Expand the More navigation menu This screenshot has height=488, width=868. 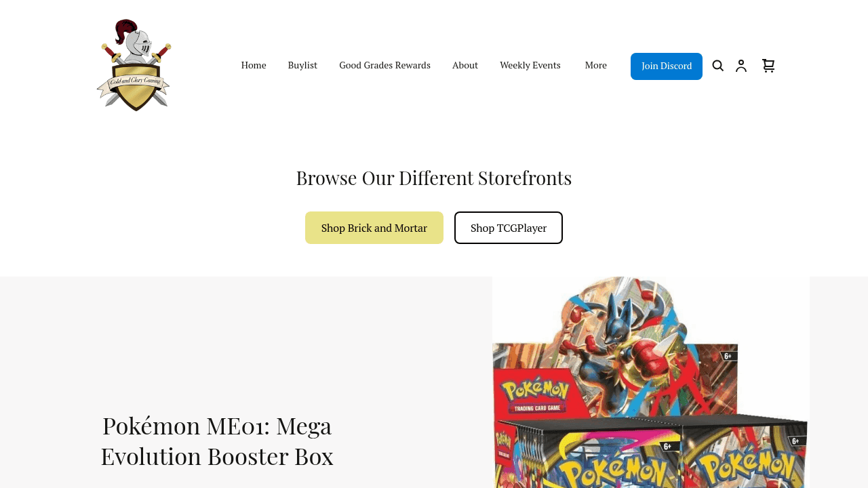tap(596, 65)
